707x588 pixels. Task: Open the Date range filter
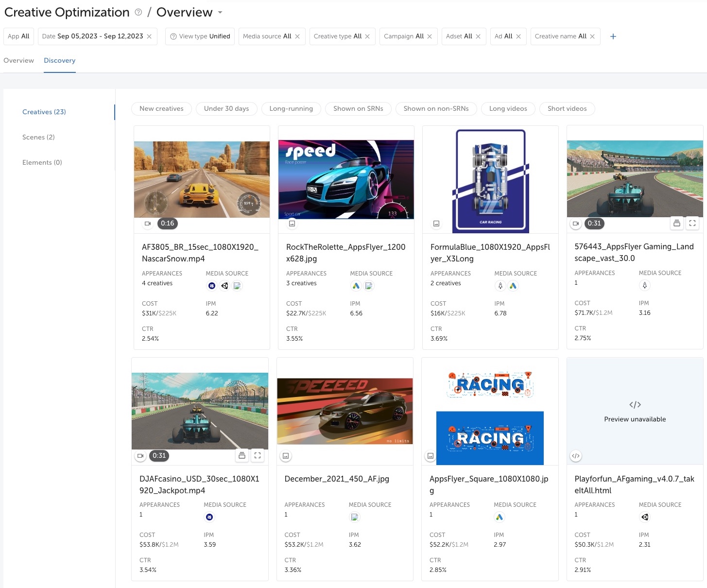tap(92, 36)
